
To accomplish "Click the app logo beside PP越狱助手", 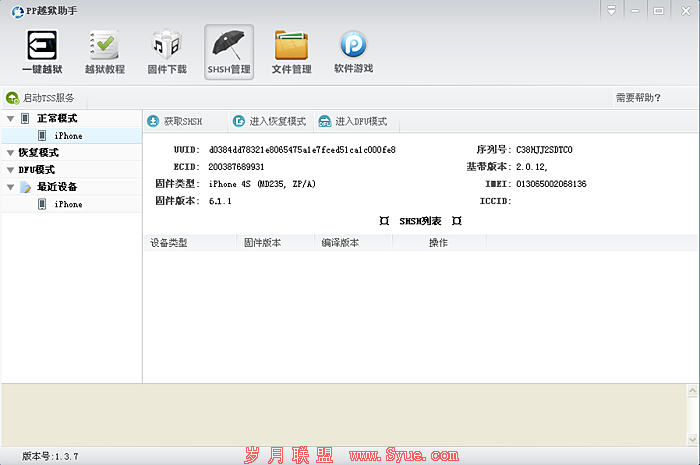I will click(x=17, y=12).
